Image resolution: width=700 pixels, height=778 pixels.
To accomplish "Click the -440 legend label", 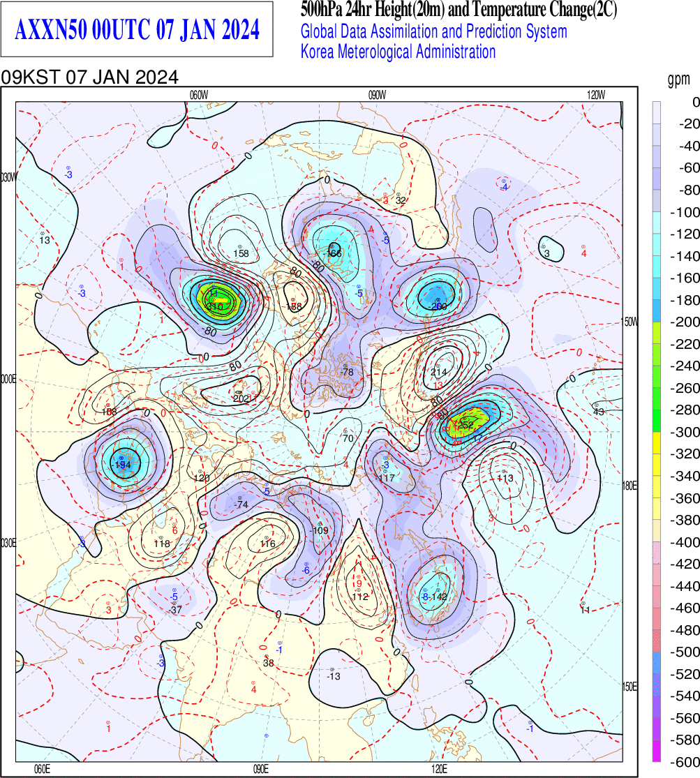I will pos(685,586).
